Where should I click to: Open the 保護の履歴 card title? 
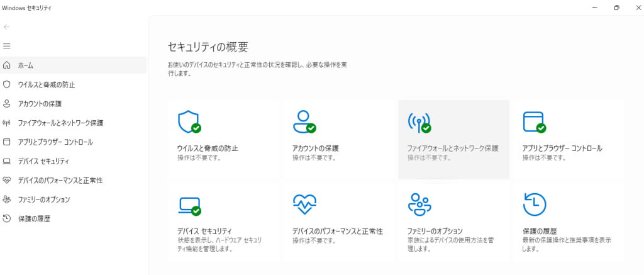(x=539, y=231)
